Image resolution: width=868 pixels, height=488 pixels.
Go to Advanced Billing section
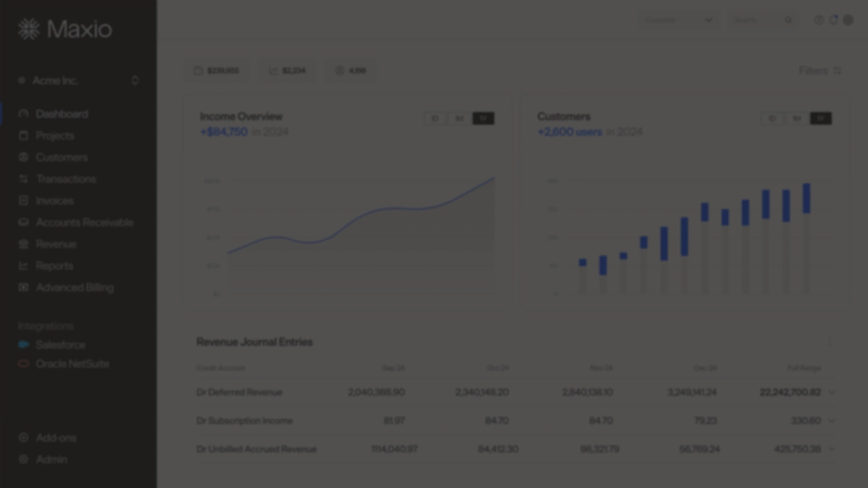[75, 288]
